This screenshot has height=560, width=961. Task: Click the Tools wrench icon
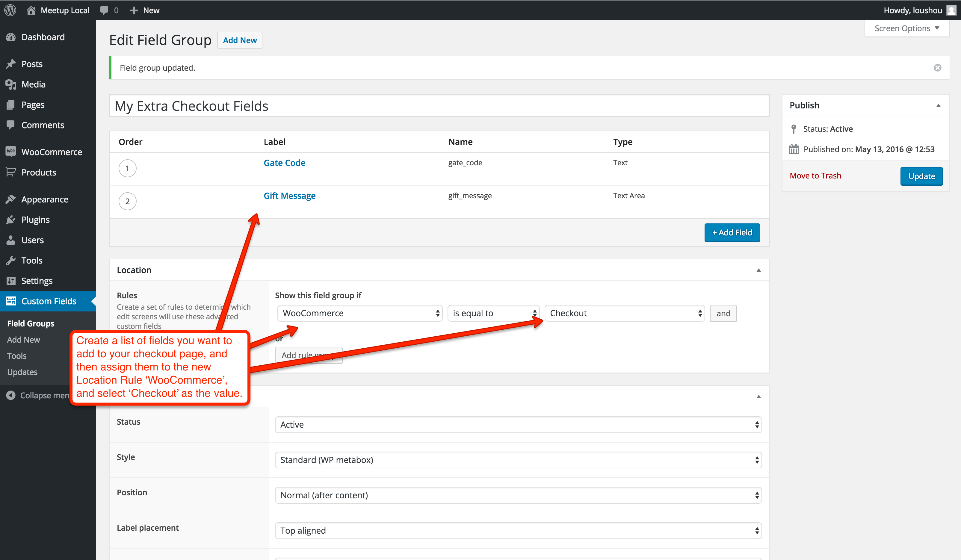tap(11, 260)
